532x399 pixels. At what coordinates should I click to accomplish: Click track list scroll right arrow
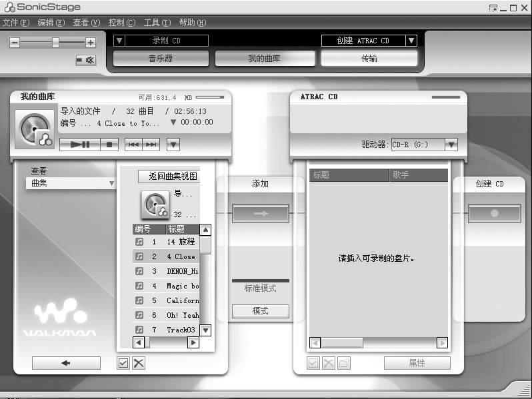[x=193, y=342]
